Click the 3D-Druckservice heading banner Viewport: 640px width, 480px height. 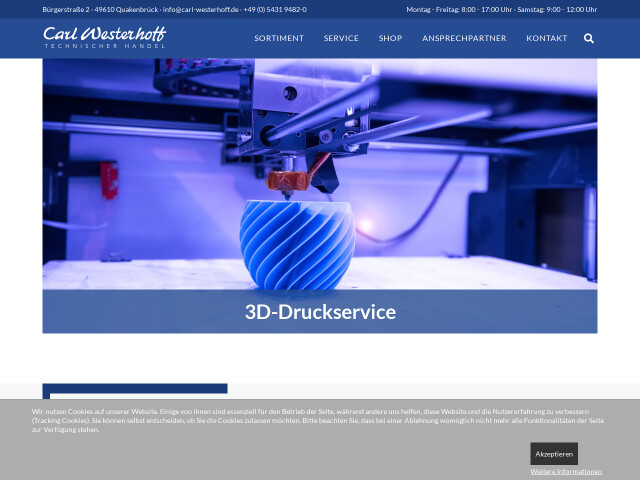click(320, 312)
